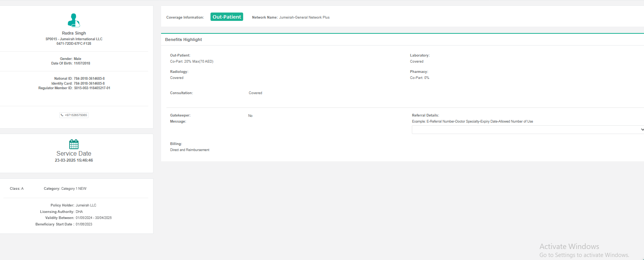The image size is (644, 260).
Task: Click the Regulator Member ID value
Action: click(x=92, y=88)
